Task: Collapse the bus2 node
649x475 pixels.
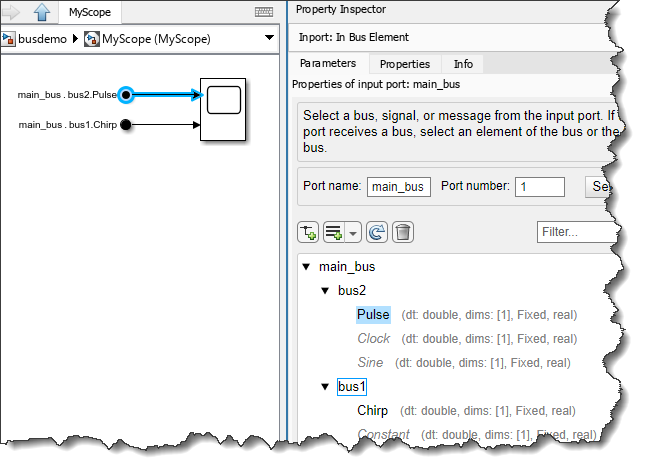Action: (x=325, y=291)
